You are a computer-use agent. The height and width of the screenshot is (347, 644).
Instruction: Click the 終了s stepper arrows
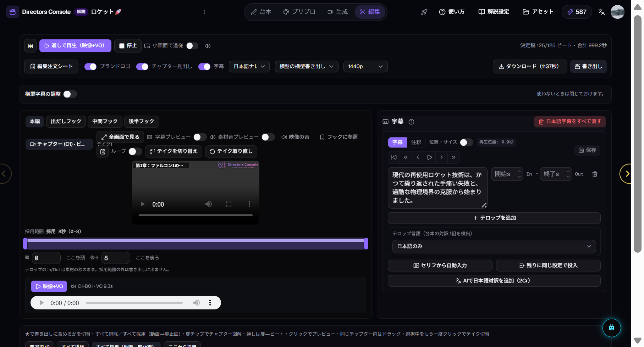[568, 174]
